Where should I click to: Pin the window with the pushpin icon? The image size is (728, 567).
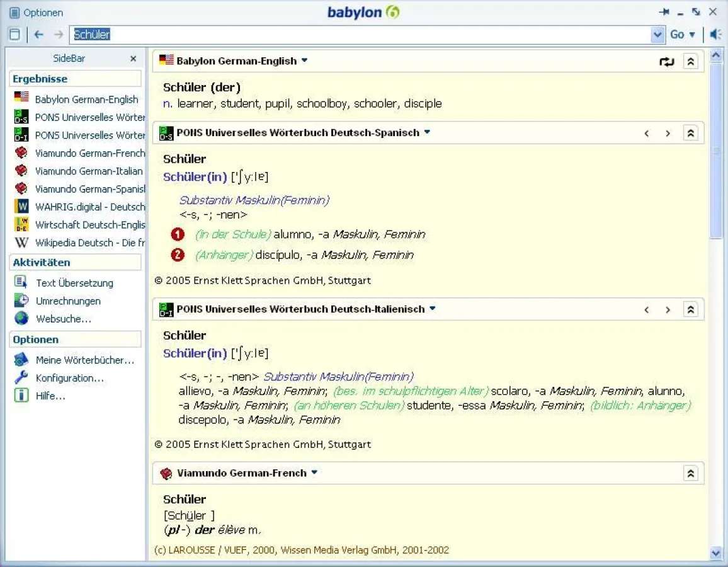click(664, 12)
